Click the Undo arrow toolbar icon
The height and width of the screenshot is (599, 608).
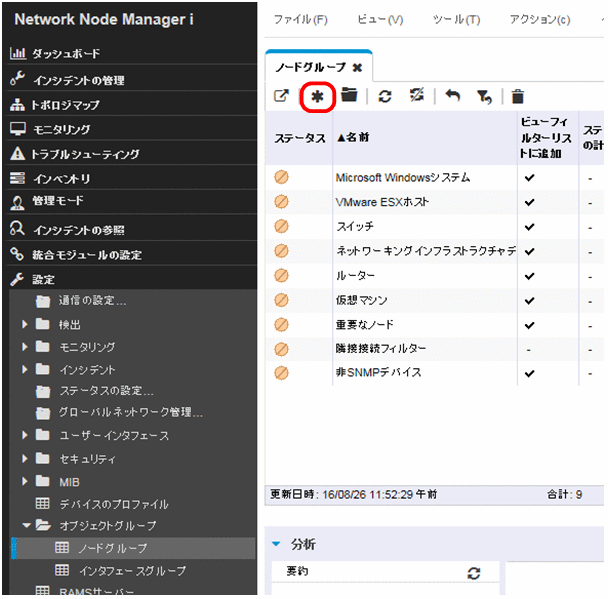pyautogui.click(x=453, y=95)
